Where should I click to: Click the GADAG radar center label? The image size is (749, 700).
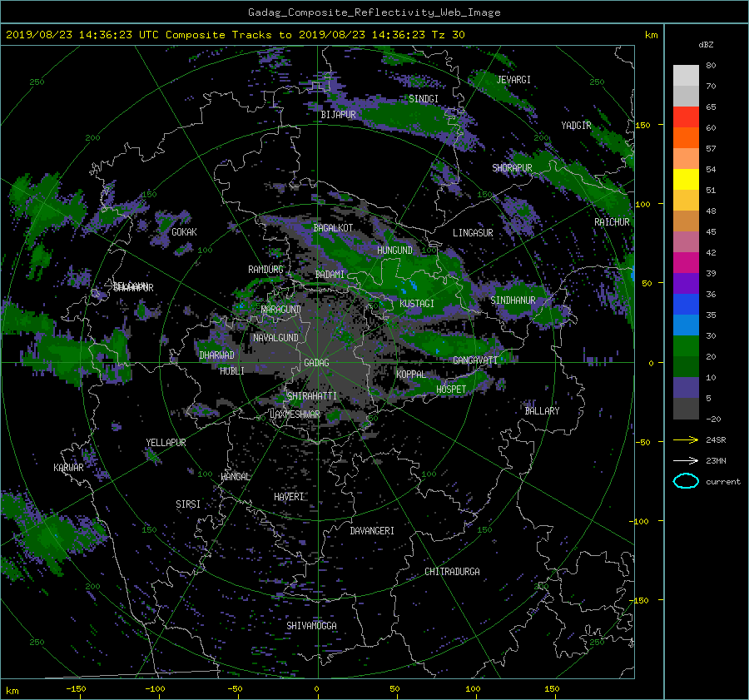tap(316, 363)
